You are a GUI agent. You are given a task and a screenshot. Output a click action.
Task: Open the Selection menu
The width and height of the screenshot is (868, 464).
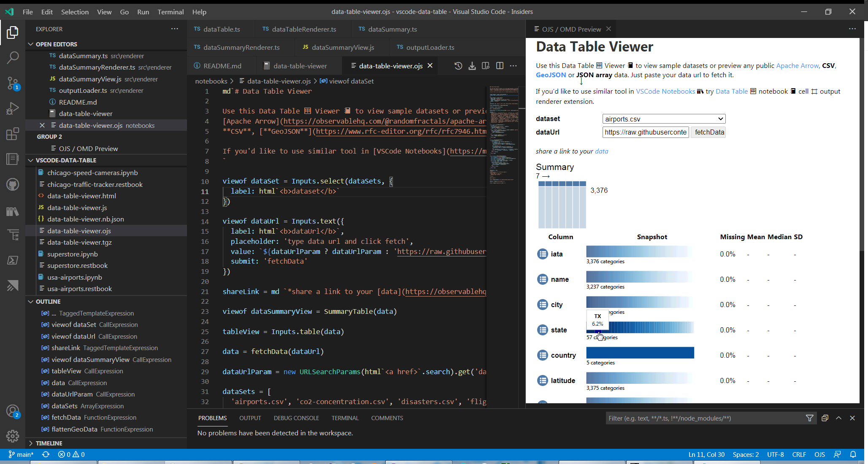(x=75, y=12)
